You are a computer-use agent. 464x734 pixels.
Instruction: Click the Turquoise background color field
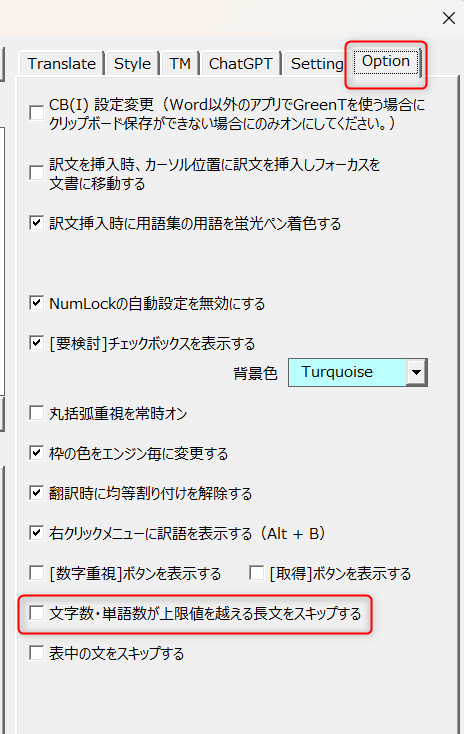click(x=347, y=373)
